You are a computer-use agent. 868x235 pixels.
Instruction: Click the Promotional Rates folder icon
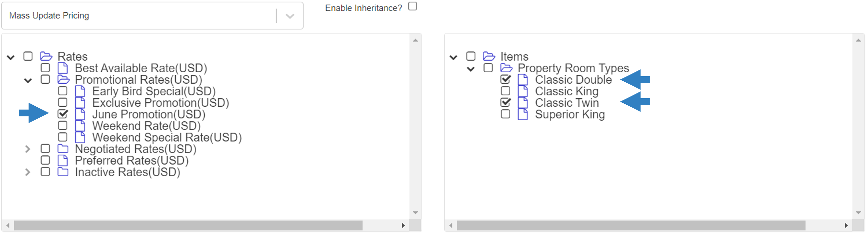tap(63, 79)
